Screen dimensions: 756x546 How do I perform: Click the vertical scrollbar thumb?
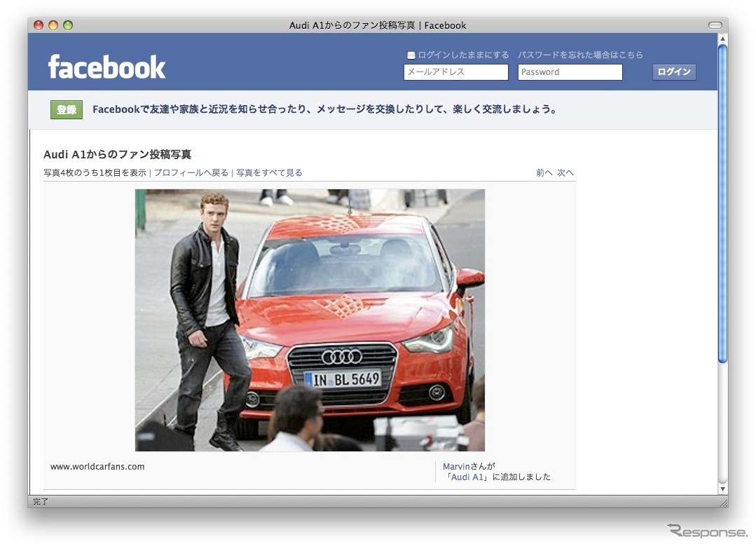[722, 203]
